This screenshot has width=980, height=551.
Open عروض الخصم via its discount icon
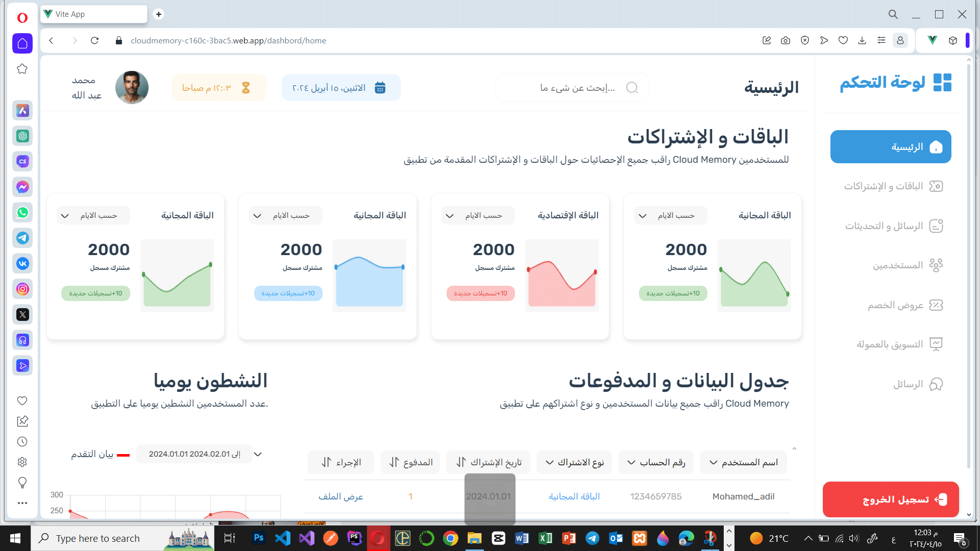coord(936,305)
